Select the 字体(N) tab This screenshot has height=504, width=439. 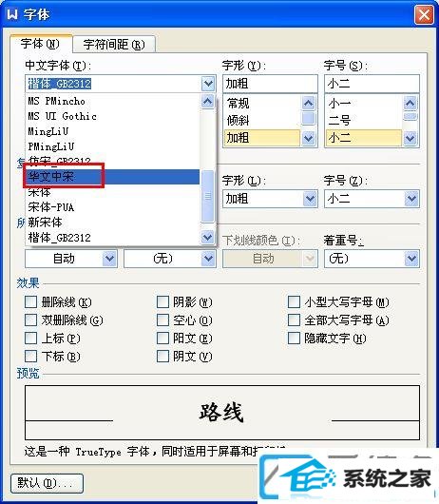[40, 43]
